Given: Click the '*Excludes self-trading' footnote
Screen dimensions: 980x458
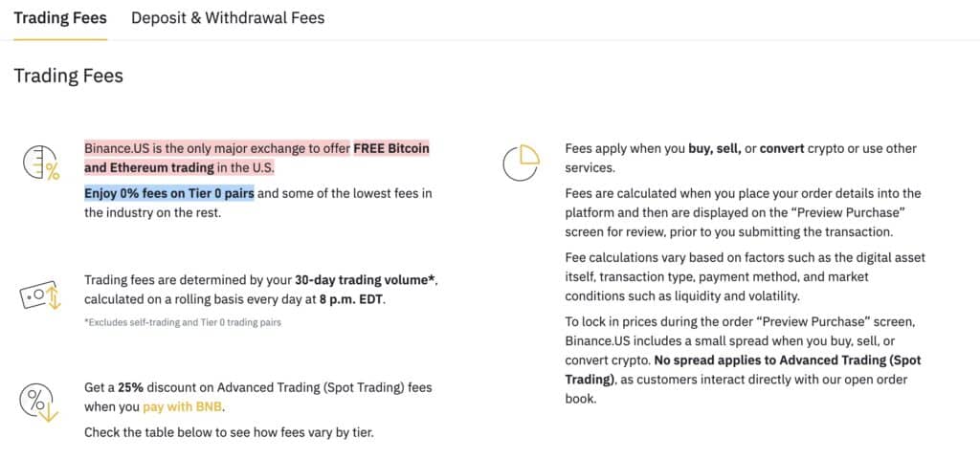Looking at the screenshot, I should coord(182,322).
